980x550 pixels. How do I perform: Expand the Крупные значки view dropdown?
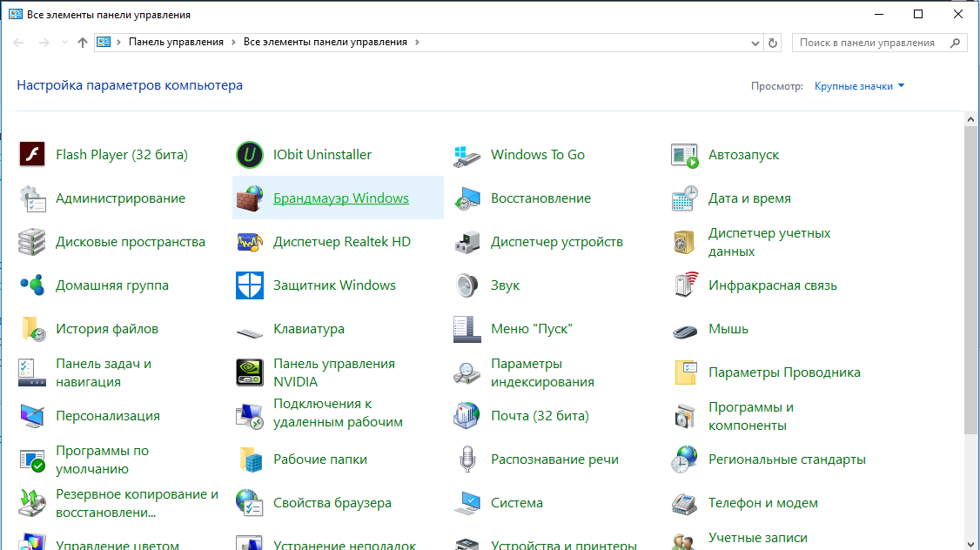tap(859, 86)
